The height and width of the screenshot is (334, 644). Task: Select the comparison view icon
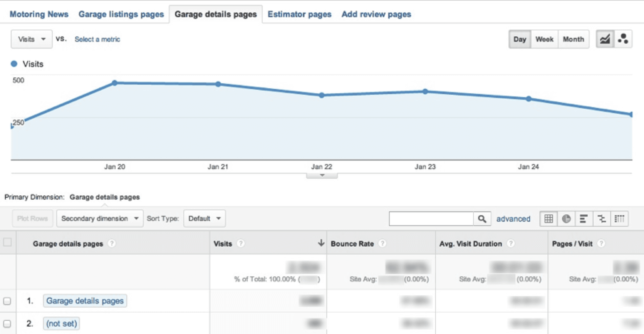coord(601,219)
